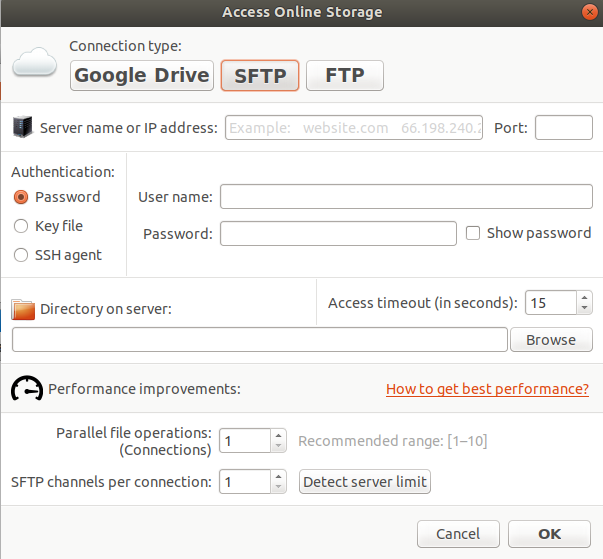
Task: Increase the access timeout value
Action: click(x=585, y=298)
